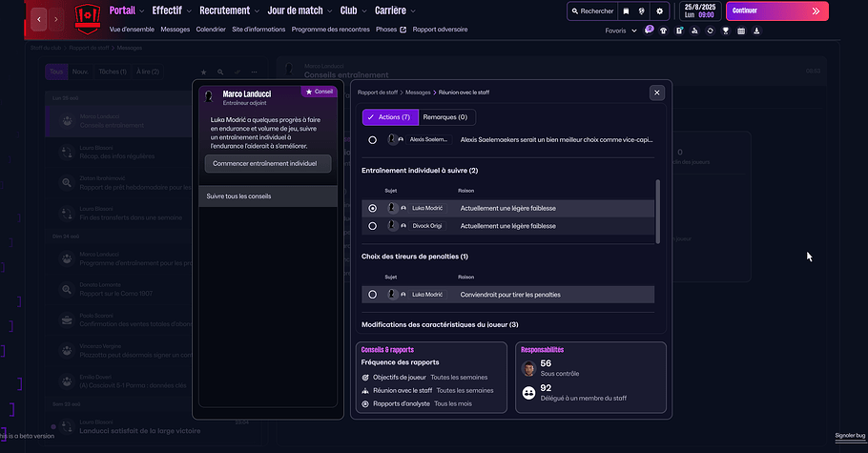Click Commencer entraînement individuel button
Screen dimensions: 868x453
pyautogui.click(x=267, y=164)
